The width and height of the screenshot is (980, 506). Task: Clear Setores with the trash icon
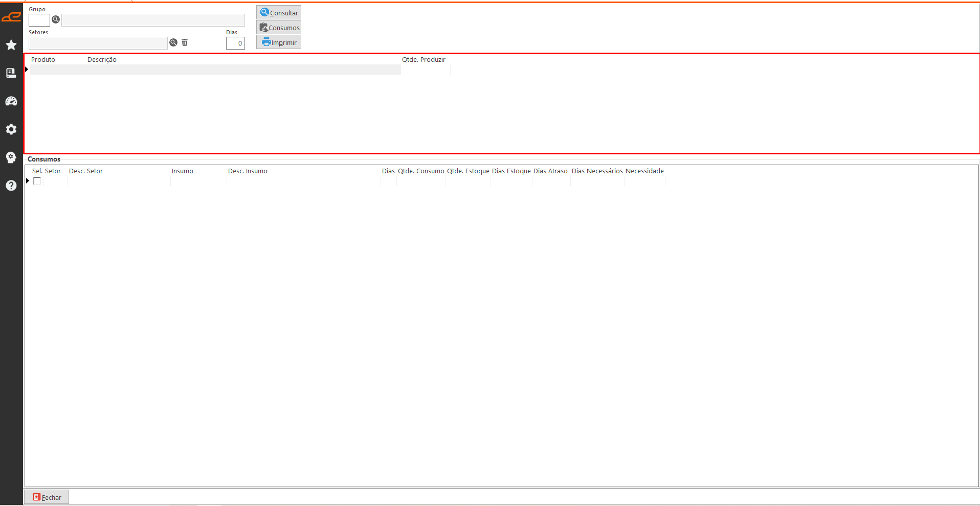point(185,42)
